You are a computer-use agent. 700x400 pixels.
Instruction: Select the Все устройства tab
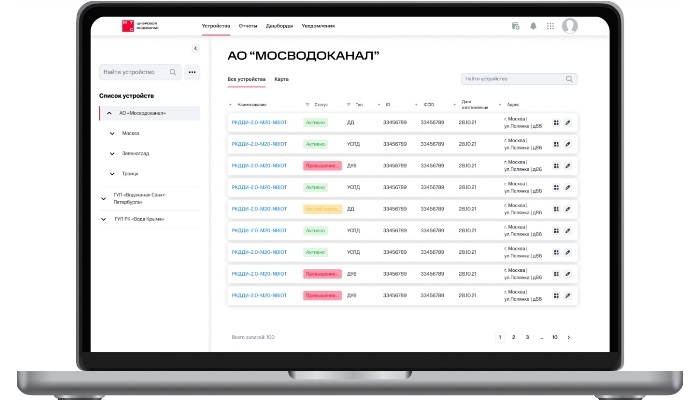246,79
